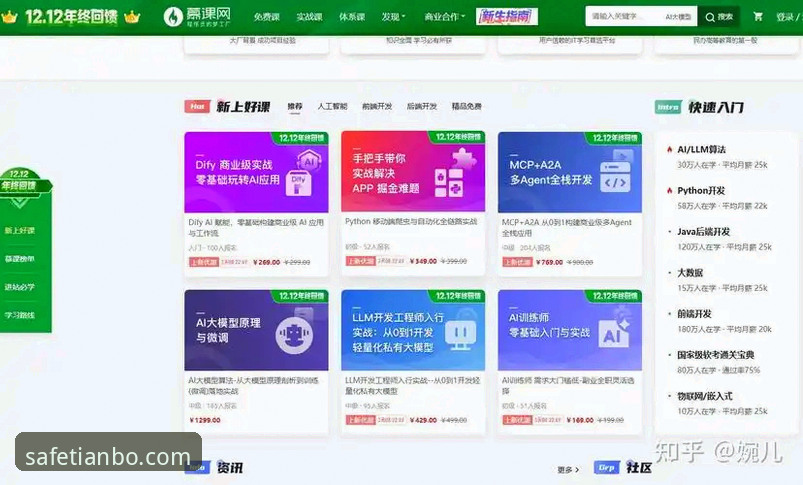Open 物联网/嵌入式 entry
Image resolution: width=803 pixels, height=485 pixels.
click(x=705, y=396)
